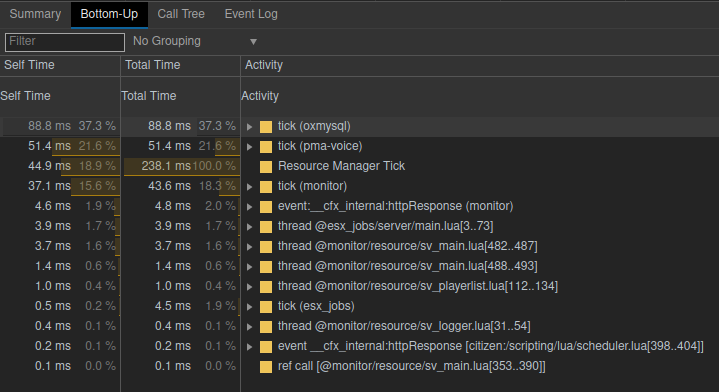Click the 0.5 ms self time value
This screenshot has width=719, height=392.
(x=53, y=306)
